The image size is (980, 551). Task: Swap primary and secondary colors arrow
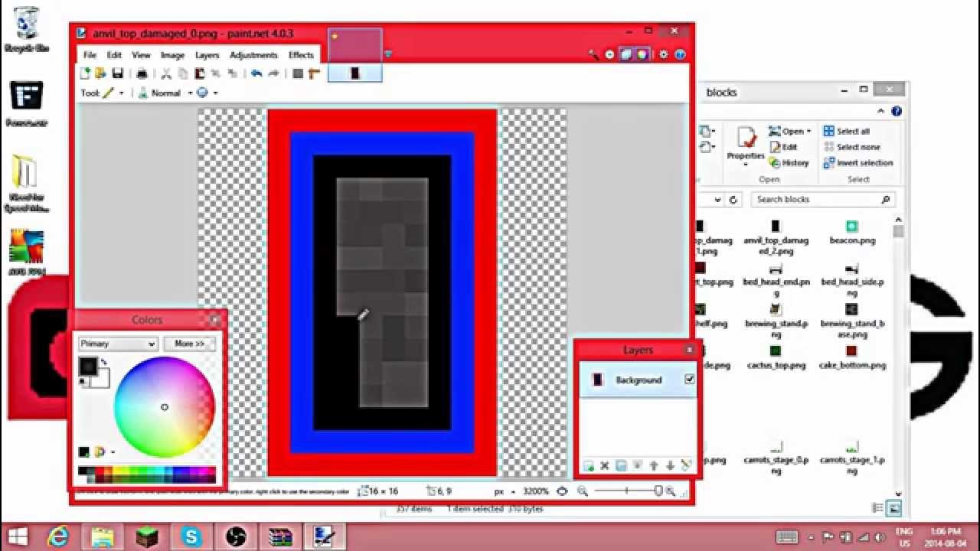click(104, 361)
